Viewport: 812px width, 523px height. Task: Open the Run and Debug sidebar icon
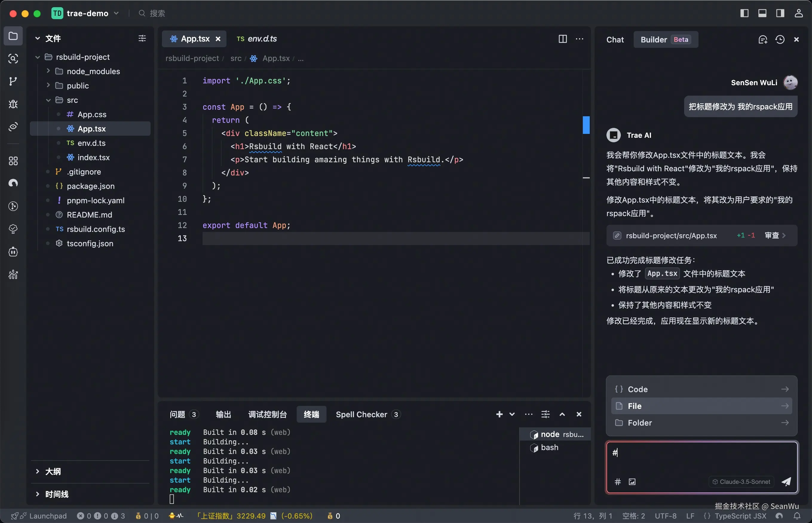point(13,104)
